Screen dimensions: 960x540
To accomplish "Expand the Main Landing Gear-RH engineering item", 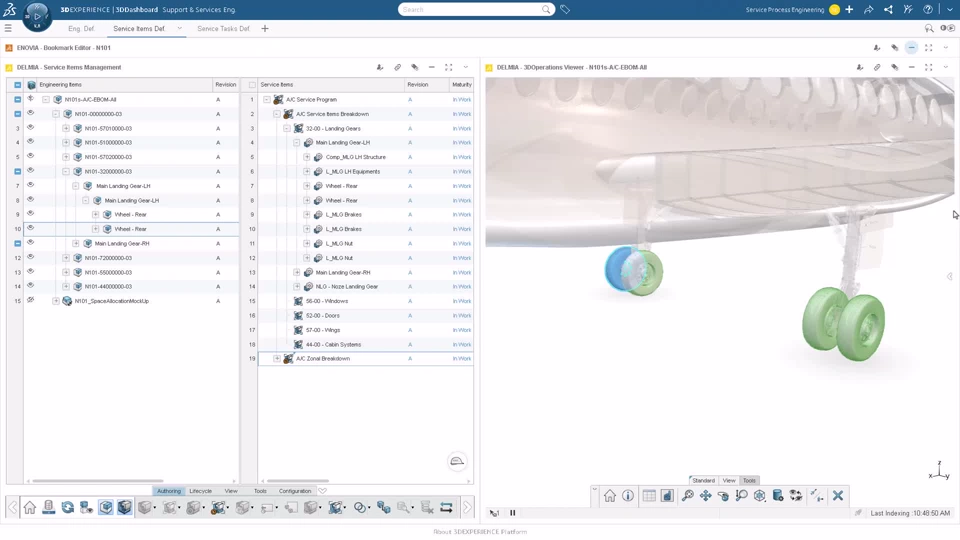I will [x=75, y=243].
